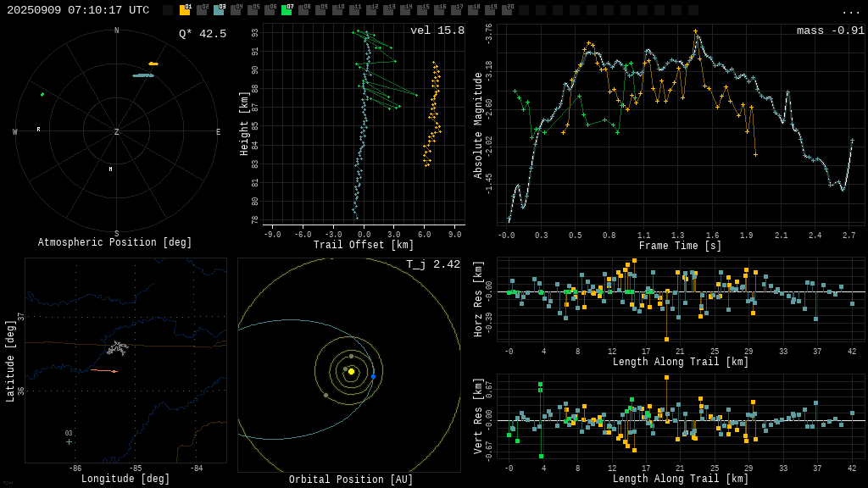Open the three-dot overflow menu
This screenshot has width=868, height=488.
point(850,11)
